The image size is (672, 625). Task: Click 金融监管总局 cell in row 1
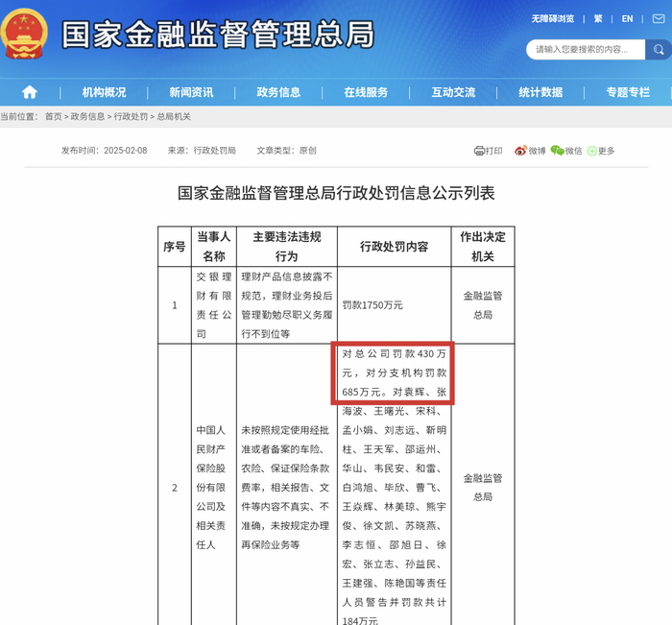(x=483, y=305)
